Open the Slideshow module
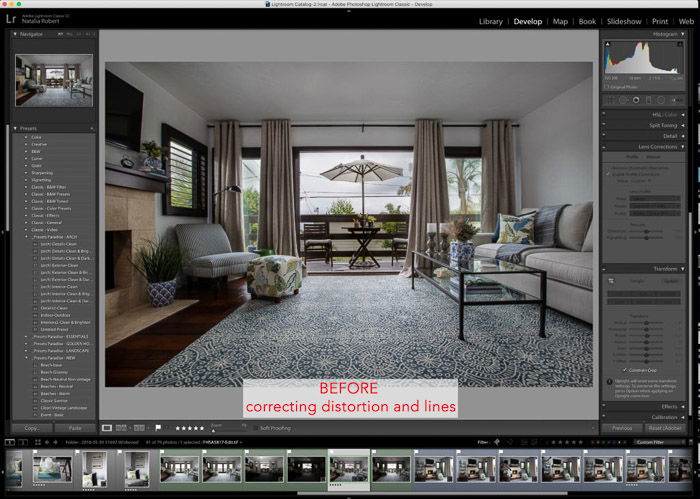Image resolution: width=700 pixels, height=499 pixels. (624, 21)
